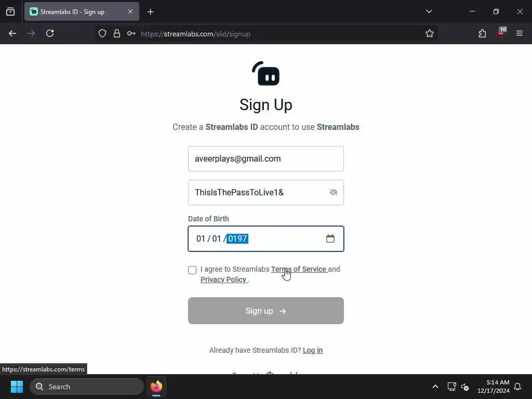Open the Firefox hamburger application menu

(x=520, y=33)
